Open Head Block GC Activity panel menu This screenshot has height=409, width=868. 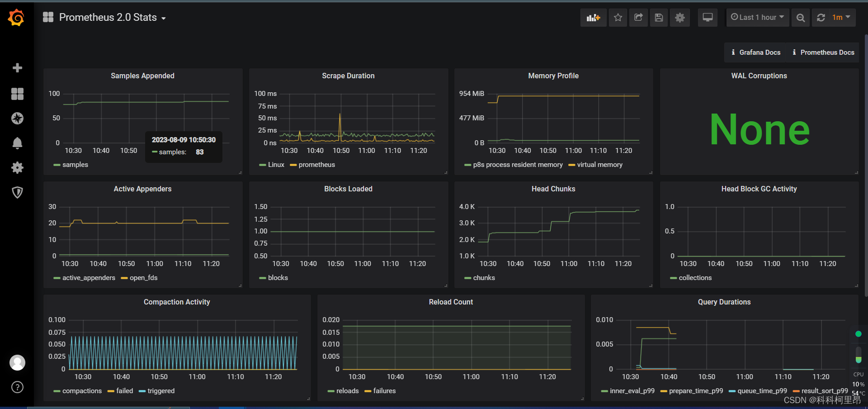[x=759, y=189]
